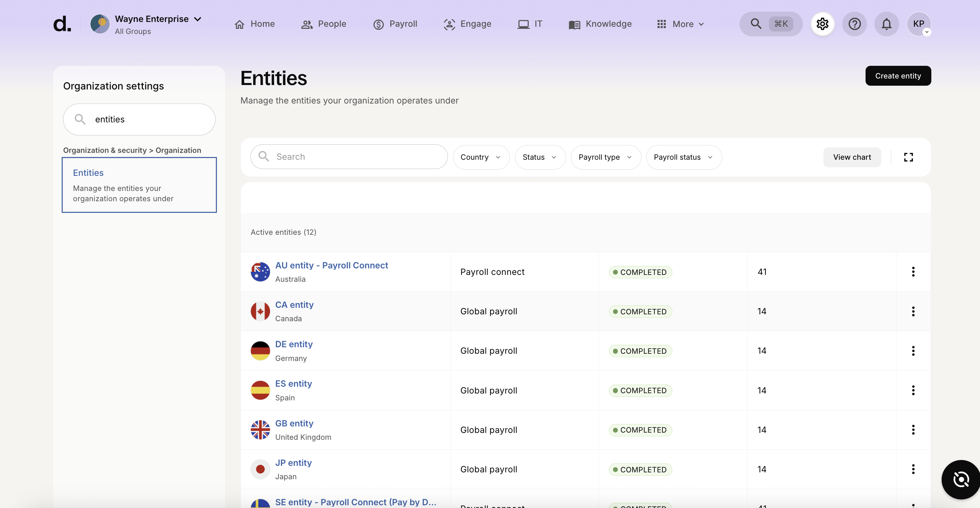Click "Payroll connect" in AU entity row

492,272
